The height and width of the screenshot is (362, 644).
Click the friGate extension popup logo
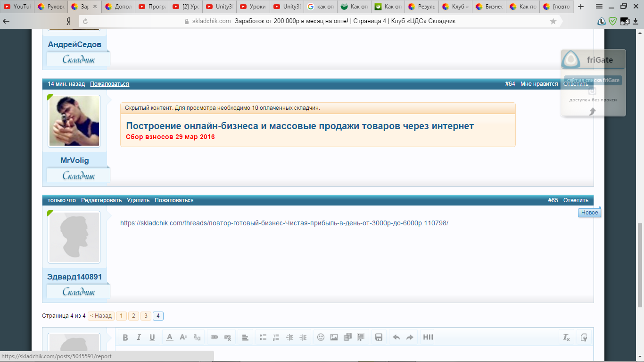(571, 60)
